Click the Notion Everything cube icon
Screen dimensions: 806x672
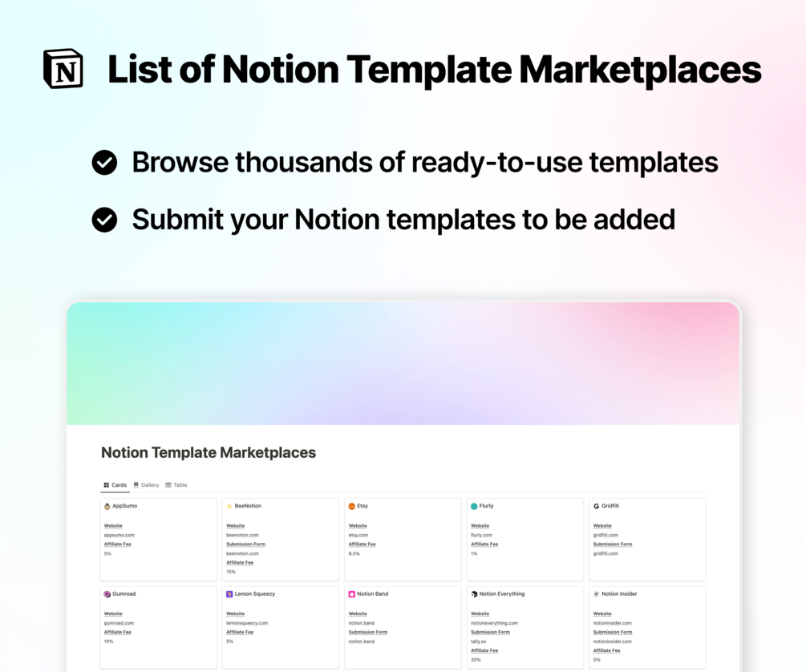[x=474, y=594]
